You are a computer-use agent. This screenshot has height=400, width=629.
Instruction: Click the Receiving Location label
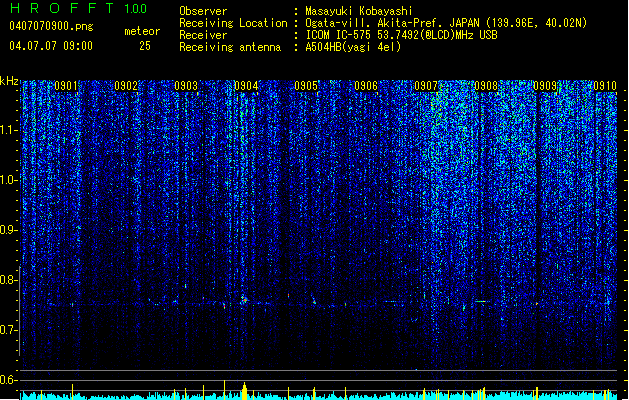[x=233, y=23]
